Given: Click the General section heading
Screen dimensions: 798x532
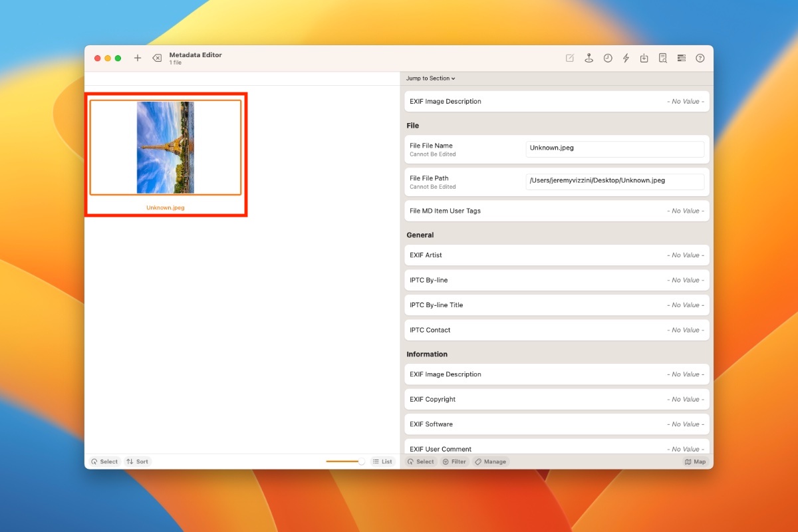Looking at the screenshot, I should (420, 235).
